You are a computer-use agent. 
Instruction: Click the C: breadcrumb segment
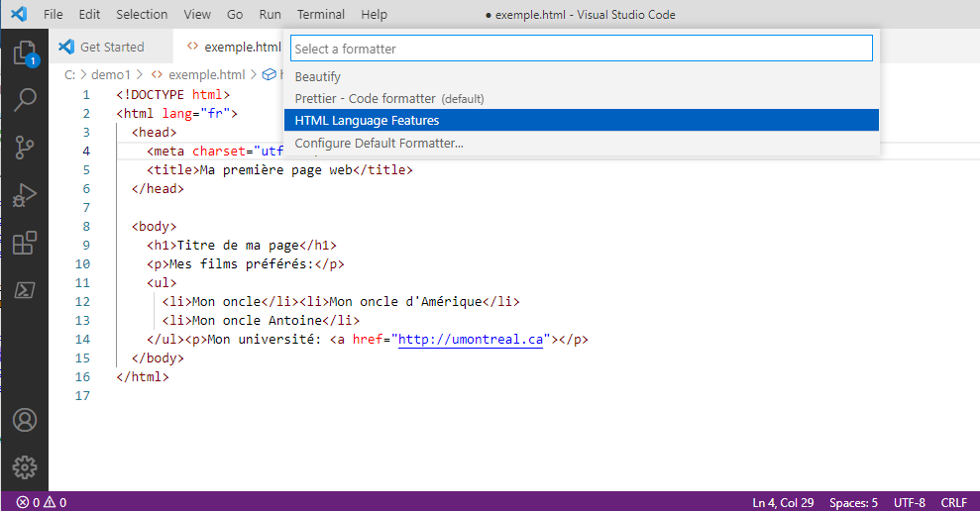point(70,74)
